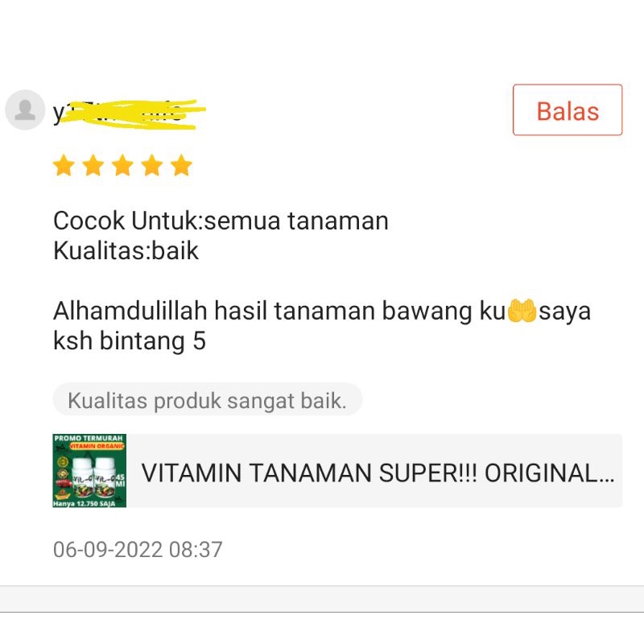Tap Alhamdulillah hasil tanaman bawang review text
The height and width of the screenshot is (644, 644).
pos(279,311)
